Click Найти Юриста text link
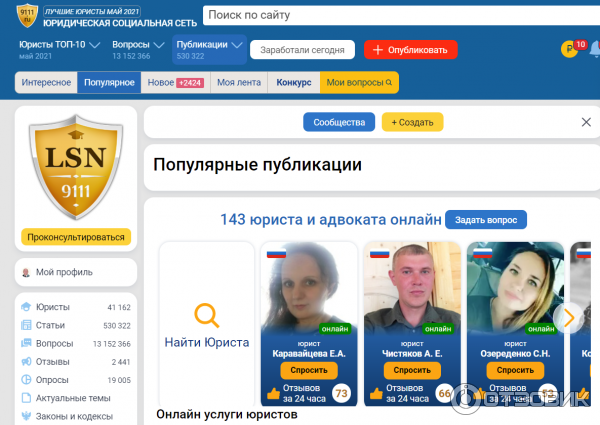This screenshot has height=425, width=600. 207,342
